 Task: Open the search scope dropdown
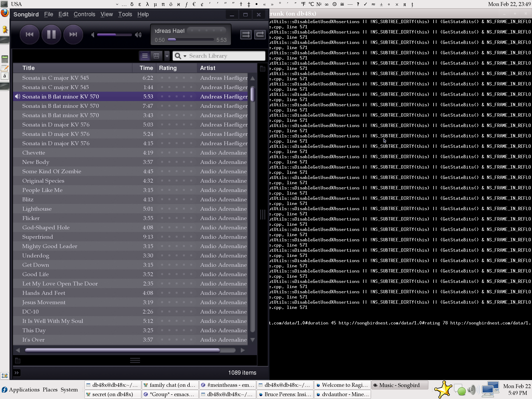click(185, 56)
